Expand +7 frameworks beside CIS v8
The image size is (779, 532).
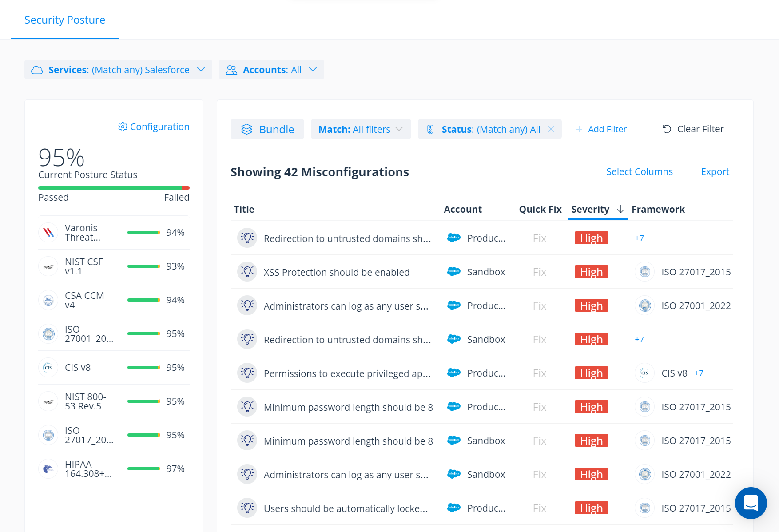click(699, 373)
